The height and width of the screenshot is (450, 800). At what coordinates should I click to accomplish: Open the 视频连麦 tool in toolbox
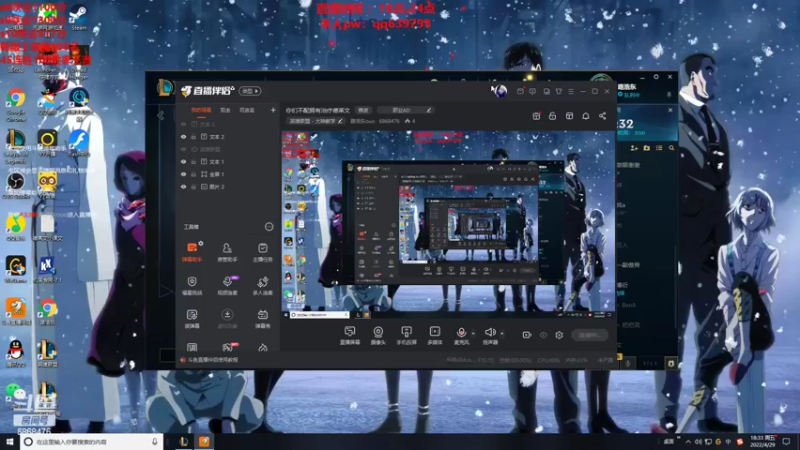click(x=227, y=286)
